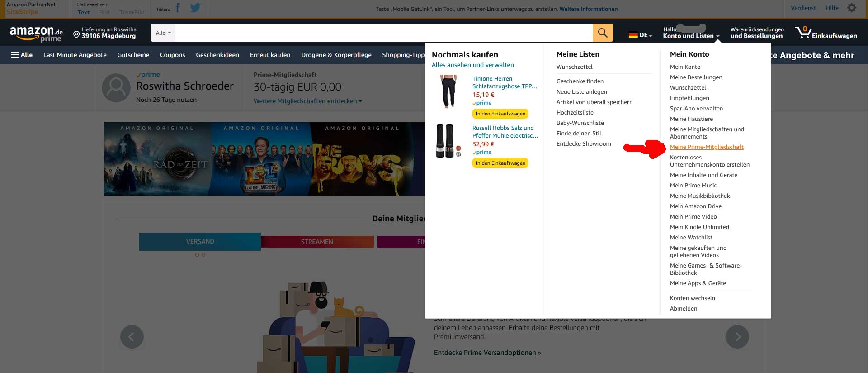Image resolution: width=868 pixels, height=373 pixels.
Task: Open Mein Kindle Unlimited link
Action: [699, 227]
